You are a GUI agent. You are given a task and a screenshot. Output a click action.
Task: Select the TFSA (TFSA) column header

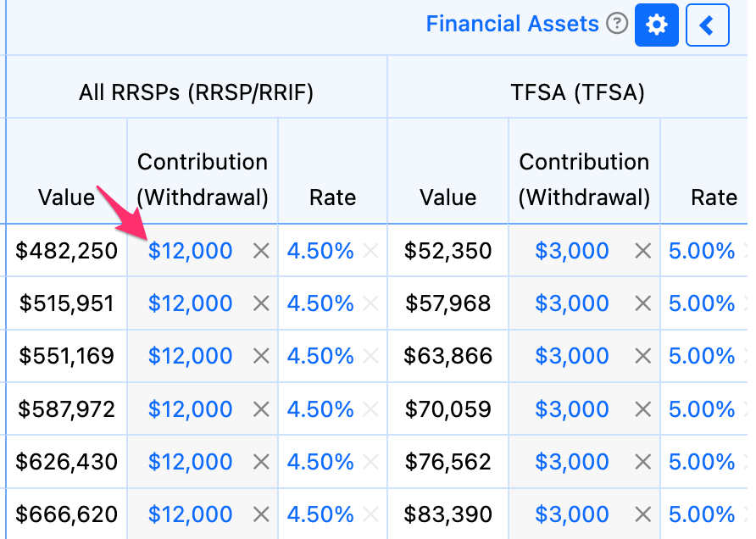pos(578,92)
